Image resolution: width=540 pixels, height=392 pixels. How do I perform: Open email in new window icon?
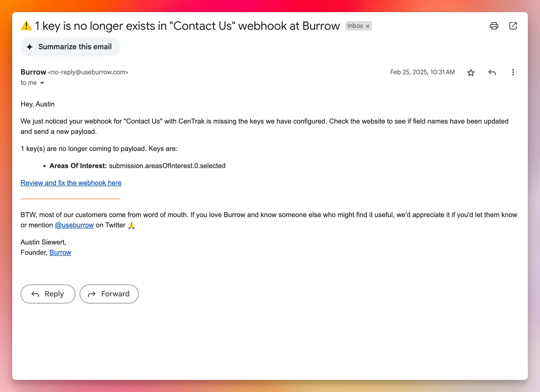[x=513, y=26]
